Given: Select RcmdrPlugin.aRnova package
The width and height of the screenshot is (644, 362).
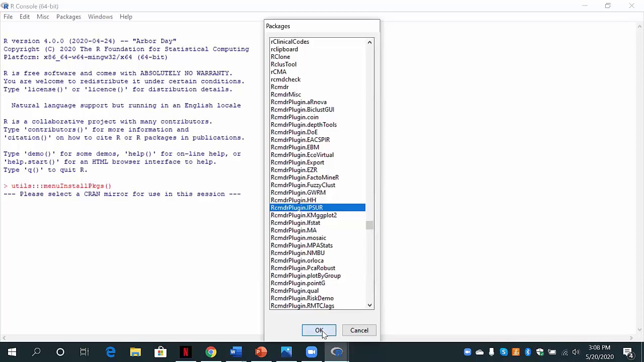Looking at the screenshot, I should click(317, 102).
